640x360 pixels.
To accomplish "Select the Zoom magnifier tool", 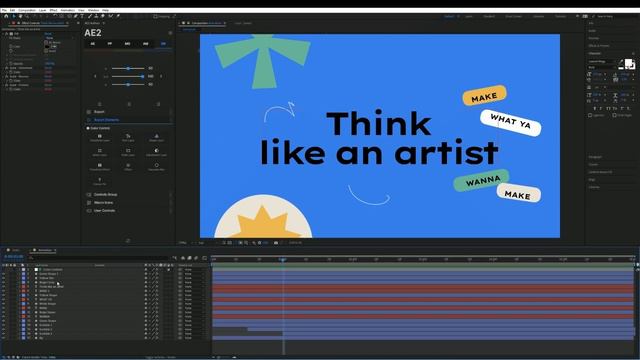I will tap(27, 16).
